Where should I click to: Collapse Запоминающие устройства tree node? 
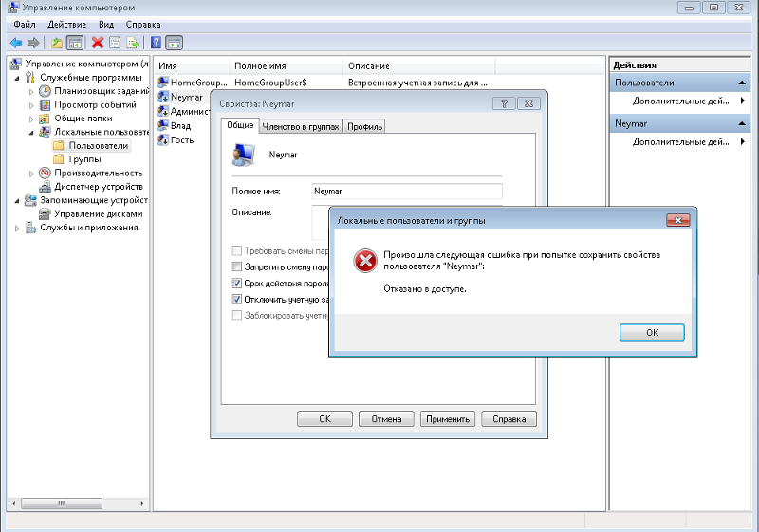[x=17, y=201]
